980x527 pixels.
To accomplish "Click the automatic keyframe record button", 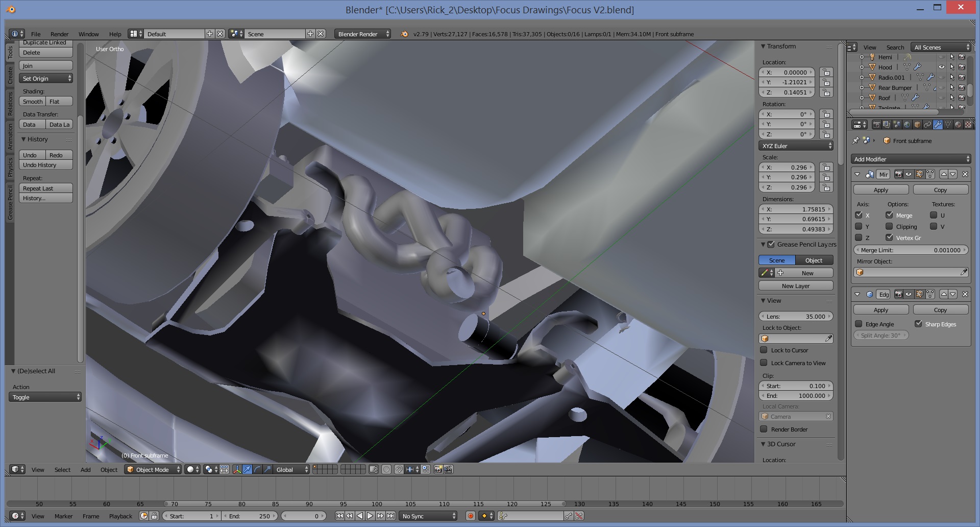I will pos(471,516).
